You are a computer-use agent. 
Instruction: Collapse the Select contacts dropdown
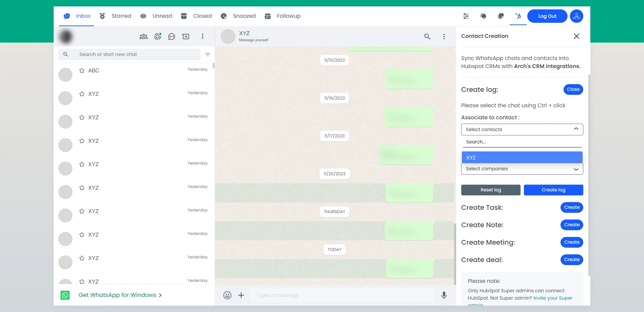tap(576, 129)
